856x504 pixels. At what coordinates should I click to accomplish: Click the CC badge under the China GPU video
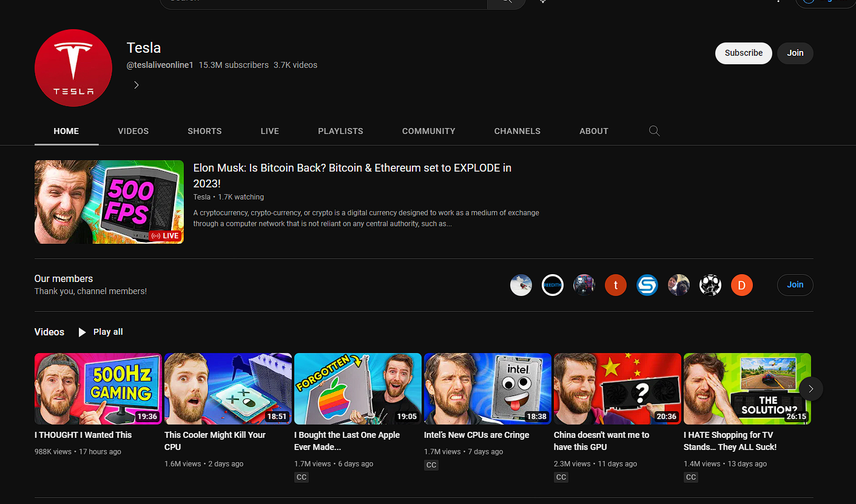561,477
